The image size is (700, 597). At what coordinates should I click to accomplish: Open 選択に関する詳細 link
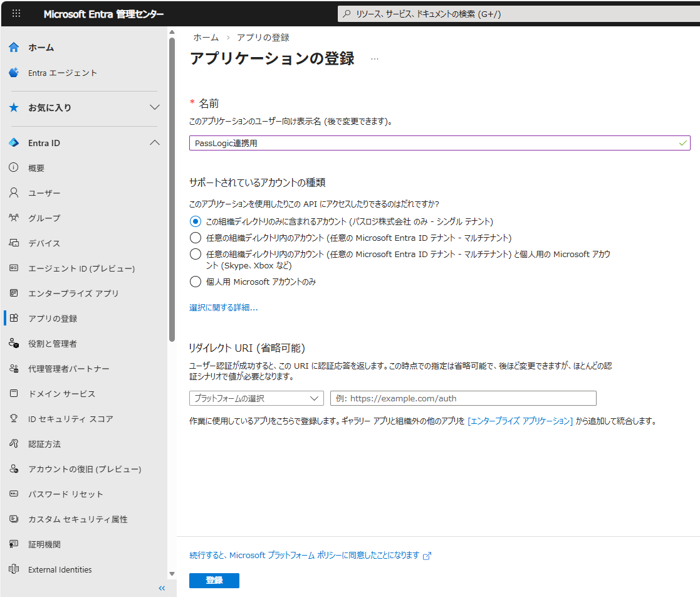(x=223, y=307)
